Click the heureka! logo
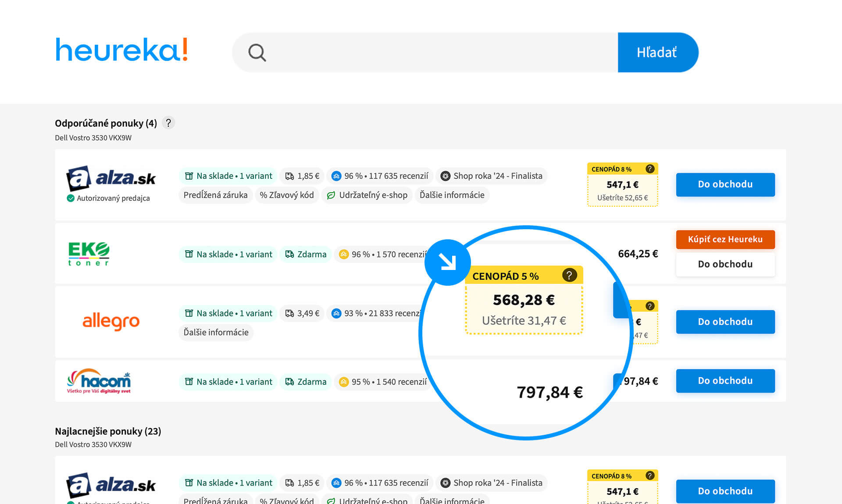This screenshot has height=504, width=842. pyautogui.click(x=122, y=50)
